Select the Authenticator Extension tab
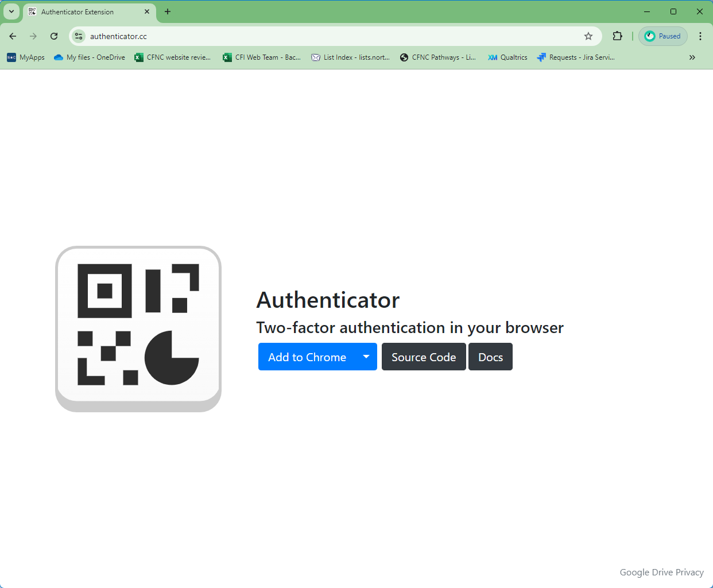Image resolution: width=713 pixels, height=588 pixels. (x=83, y=11)
